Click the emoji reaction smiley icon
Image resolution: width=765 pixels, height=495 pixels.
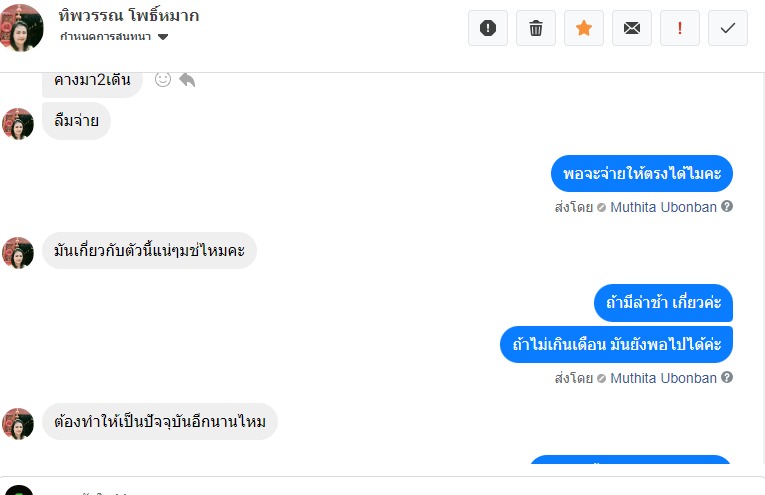(163, 80)
